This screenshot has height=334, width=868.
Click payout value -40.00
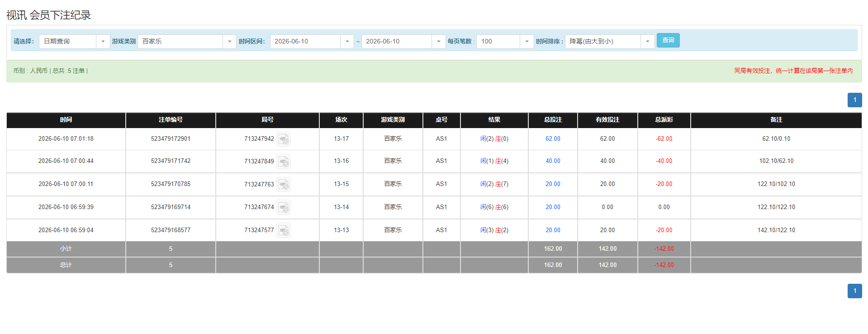point(664,161)
